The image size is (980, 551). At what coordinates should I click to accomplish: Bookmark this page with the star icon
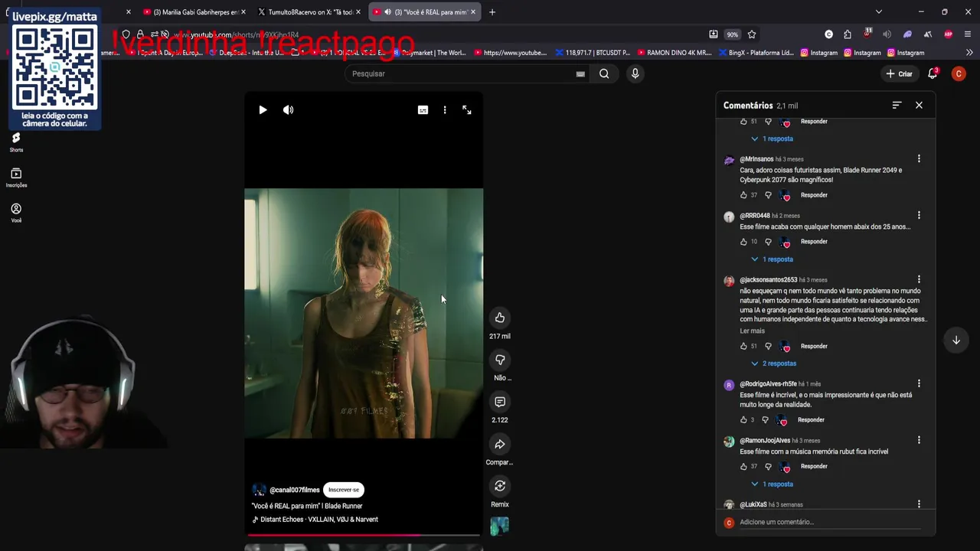tap(752, 34)
